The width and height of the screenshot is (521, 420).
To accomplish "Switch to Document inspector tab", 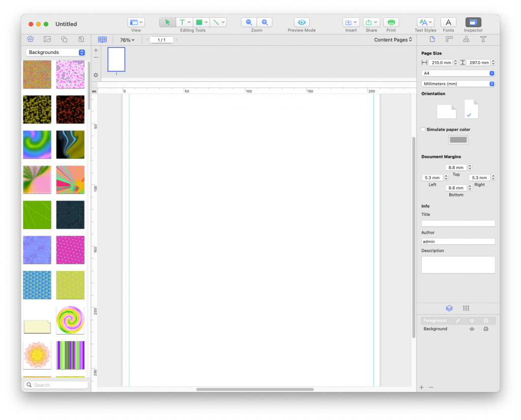I will (432, 39).
